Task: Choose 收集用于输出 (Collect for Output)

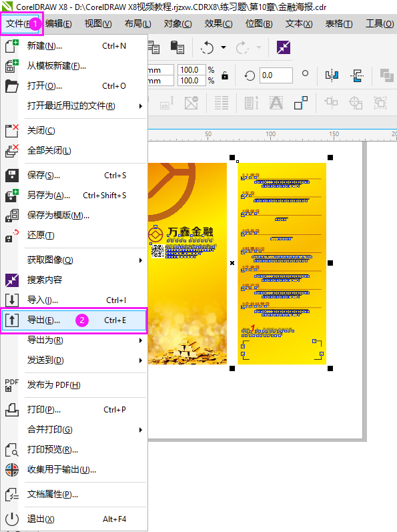Action: tap(74, 470)
